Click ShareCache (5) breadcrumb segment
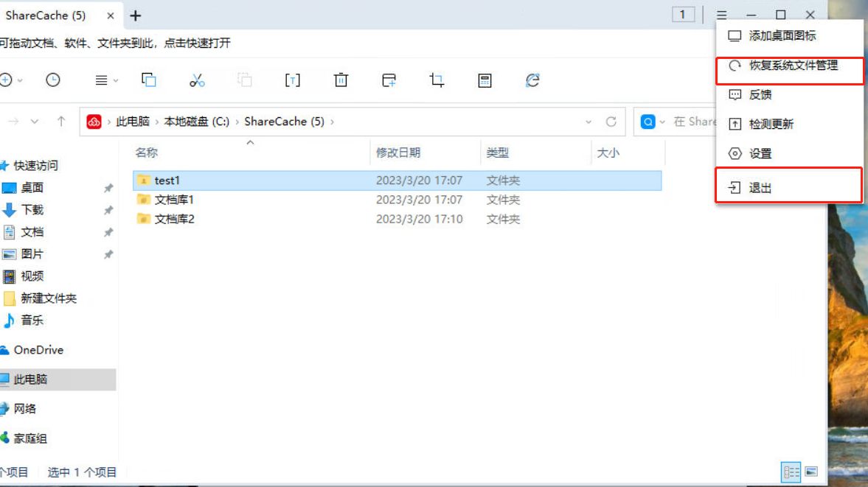The height and width of the screenshot is (487, 868). [284, 122]
